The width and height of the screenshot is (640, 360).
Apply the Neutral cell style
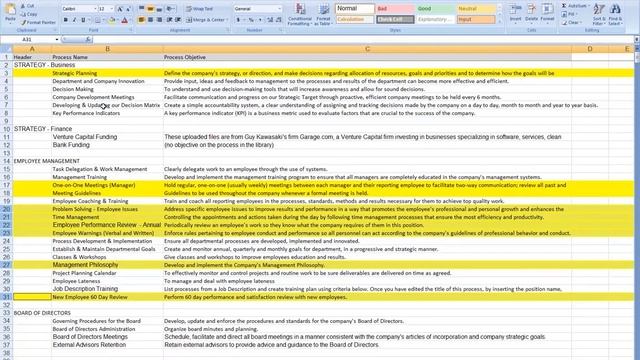[476, 9]
